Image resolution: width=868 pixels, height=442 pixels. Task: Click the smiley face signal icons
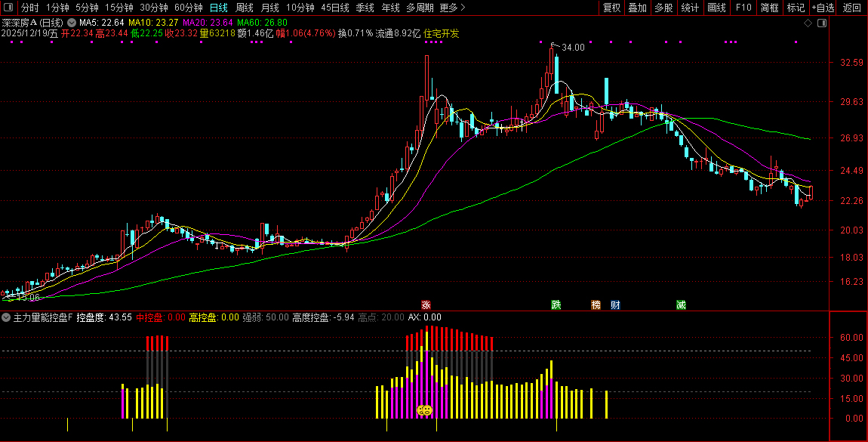click(425, 410)
